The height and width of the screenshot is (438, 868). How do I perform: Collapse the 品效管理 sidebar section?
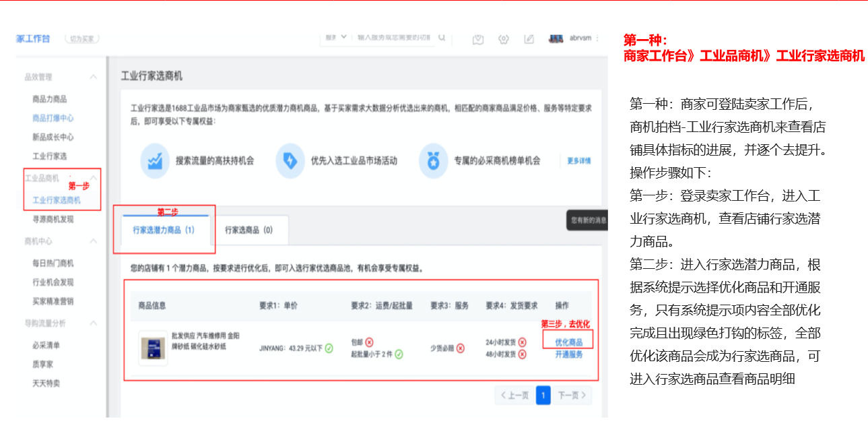(93, 77)
